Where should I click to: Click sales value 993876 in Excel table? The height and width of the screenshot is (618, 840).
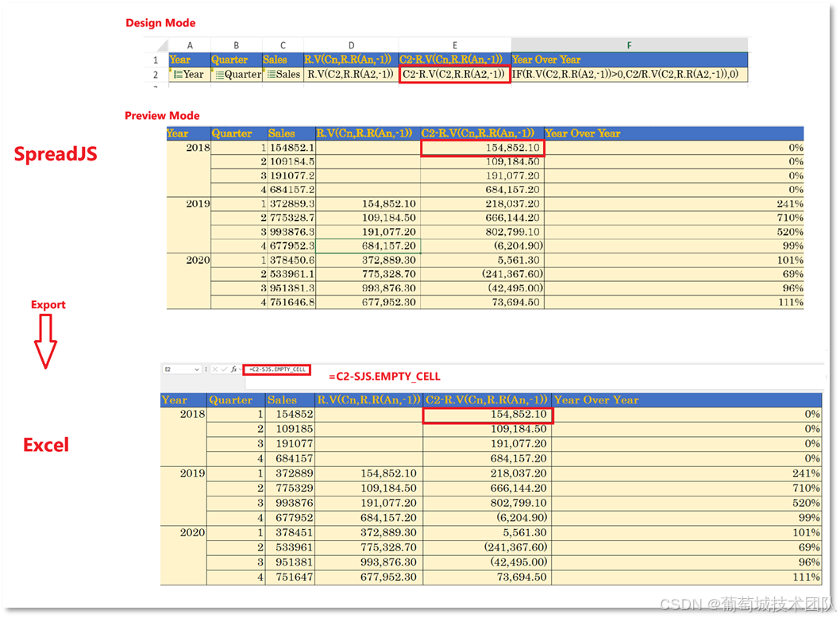click(290, 504)
